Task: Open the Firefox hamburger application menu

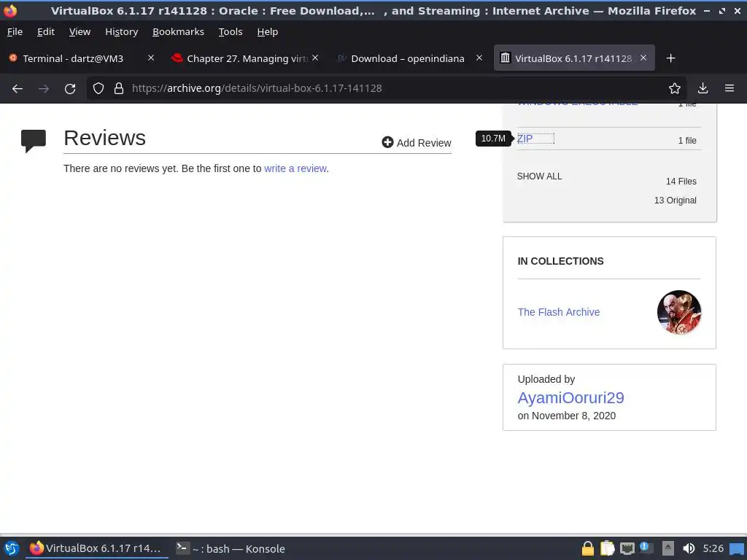Action: pos(729,88)
